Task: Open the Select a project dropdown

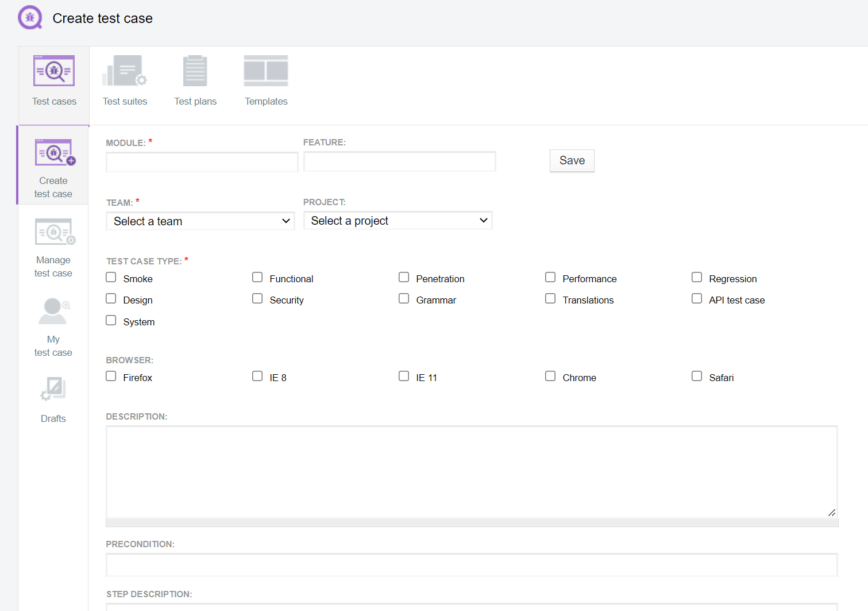Action: [398, 221]
